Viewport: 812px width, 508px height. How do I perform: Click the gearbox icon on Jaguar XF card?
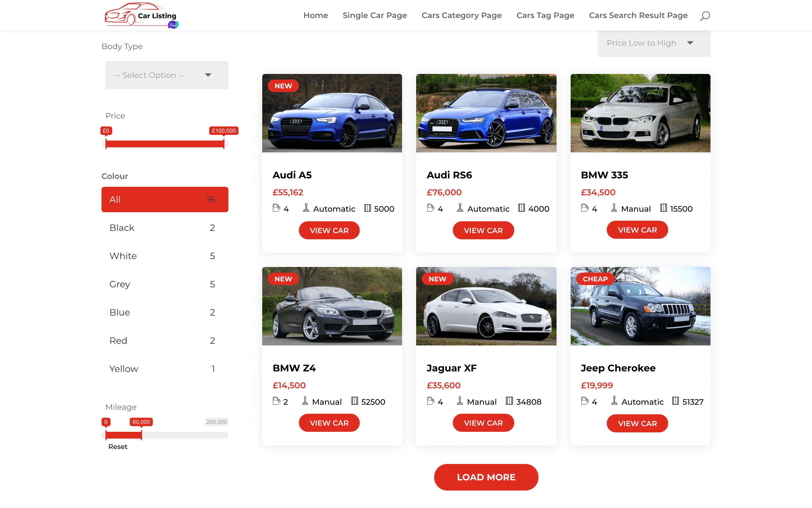[460, 400]
